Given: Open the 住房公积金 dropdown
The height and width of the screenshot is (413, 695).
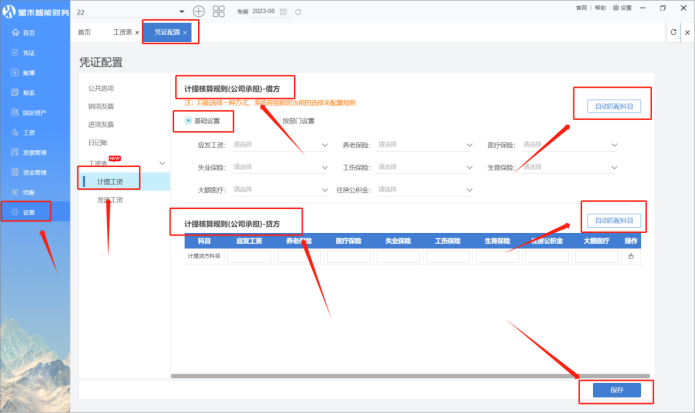Looking at the screenshot, I should tap(424, 188).
